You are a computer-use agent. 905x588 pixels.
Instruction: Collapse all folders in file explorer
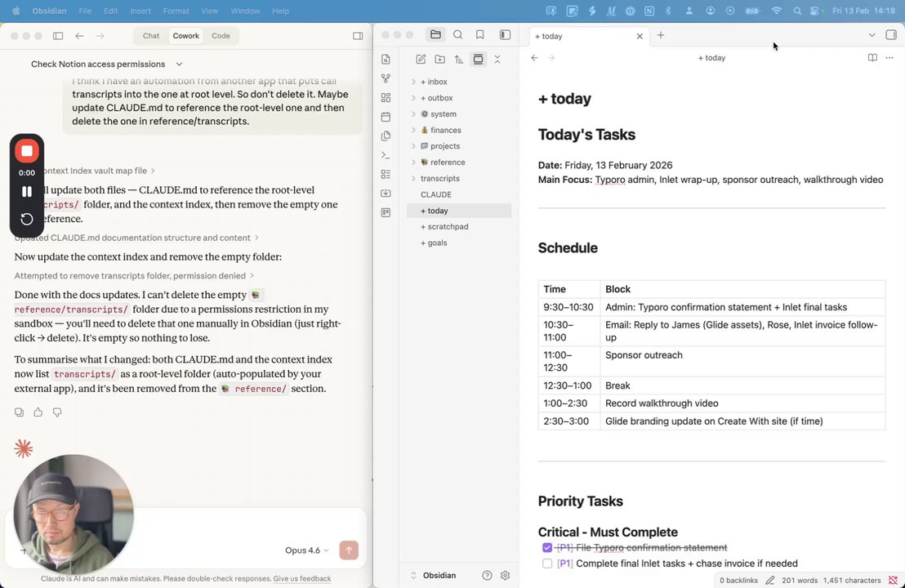497,60
